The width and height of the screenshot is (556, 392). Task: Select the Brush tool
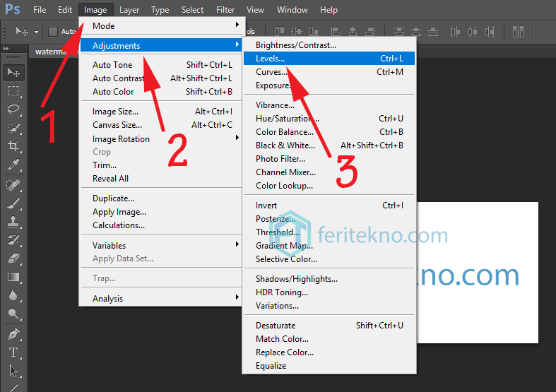click(13, 204)
